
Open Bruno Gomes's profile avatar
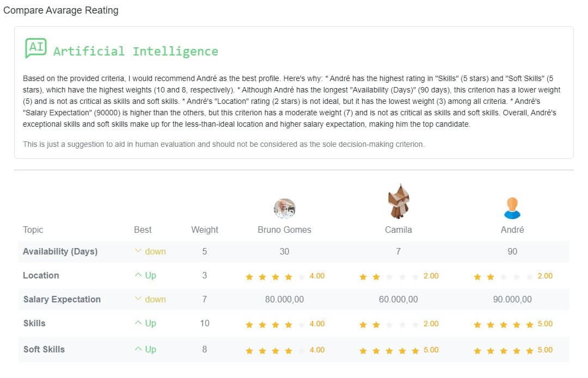click(x=284, y=208)
